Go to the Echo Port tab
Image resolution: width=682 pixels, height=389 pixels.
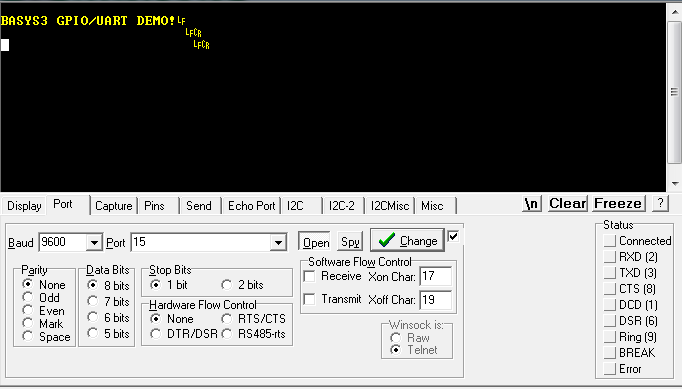pos(251,205)
